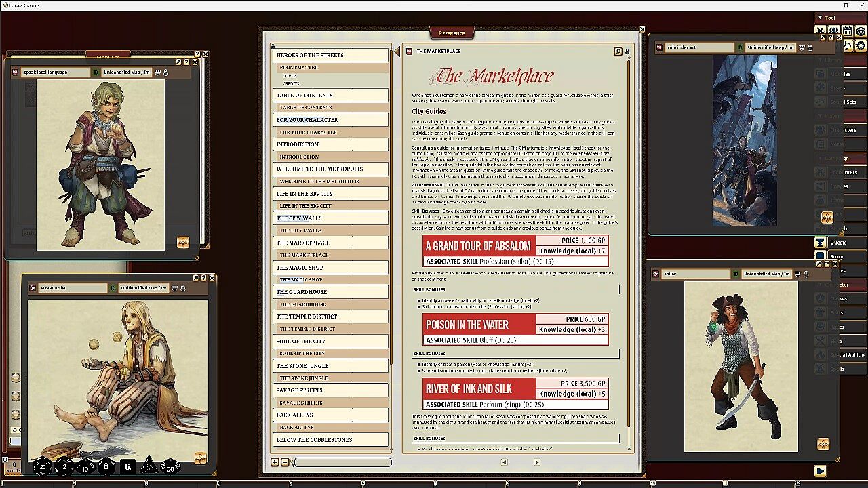Go to the previous reference page

coord(504,462)
